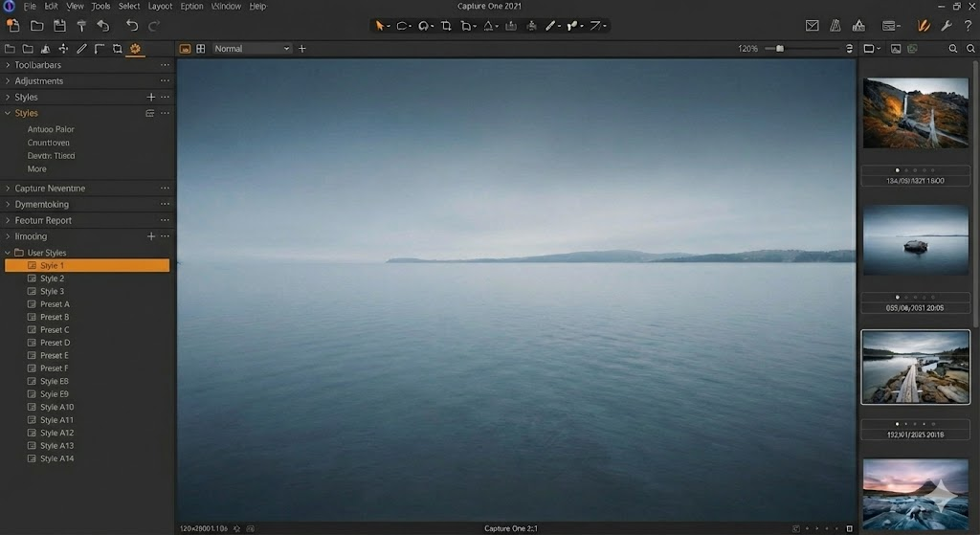Toggle the green image overlay icon
The height and width of the screenshot is (535, 980).
pyautogui.click(x=912, y=48)
